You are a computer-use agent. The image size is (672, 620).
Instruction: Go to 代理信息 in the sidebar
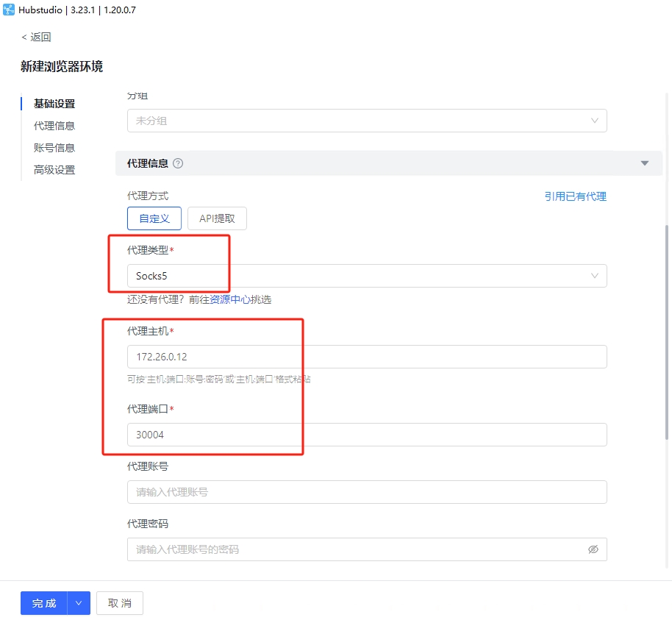54,126
